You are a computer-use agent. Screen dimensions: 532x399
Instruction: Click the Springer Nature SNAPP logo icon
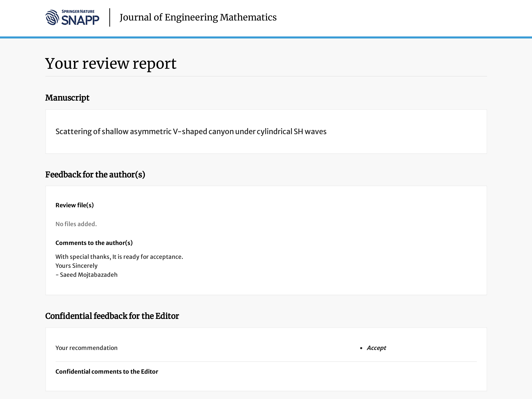pyautogui.click(x=52, y=18)
